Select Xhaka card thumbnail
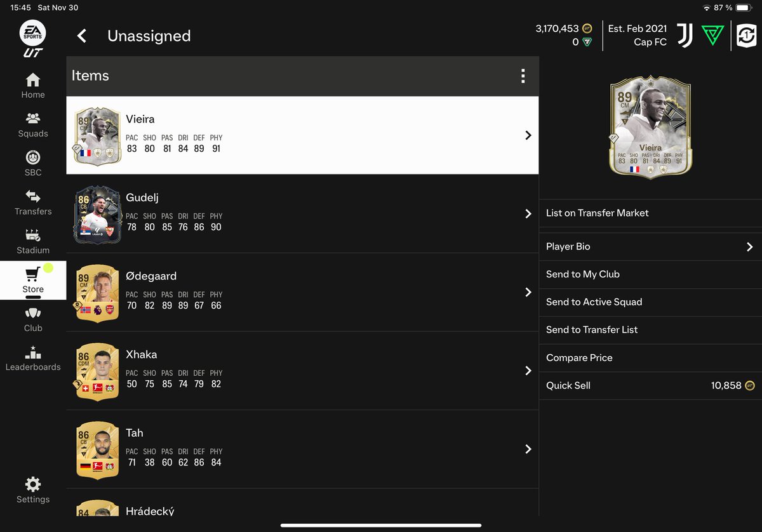 tap(97, 371)
